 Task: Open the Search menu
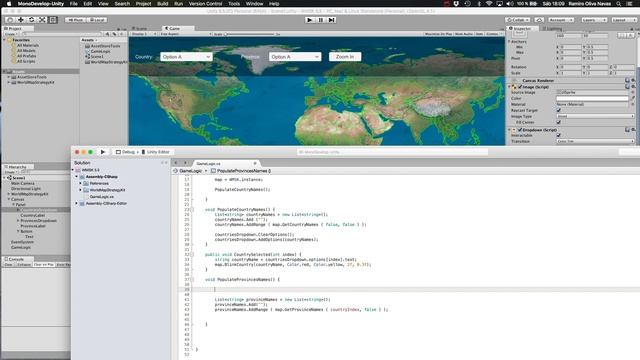click(122, 4)
